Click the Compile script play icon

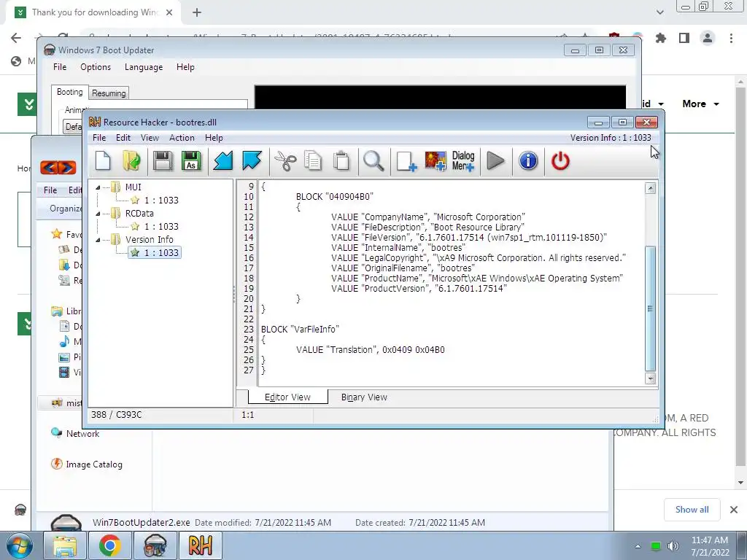pyautogui.click(x=495, y=161)
